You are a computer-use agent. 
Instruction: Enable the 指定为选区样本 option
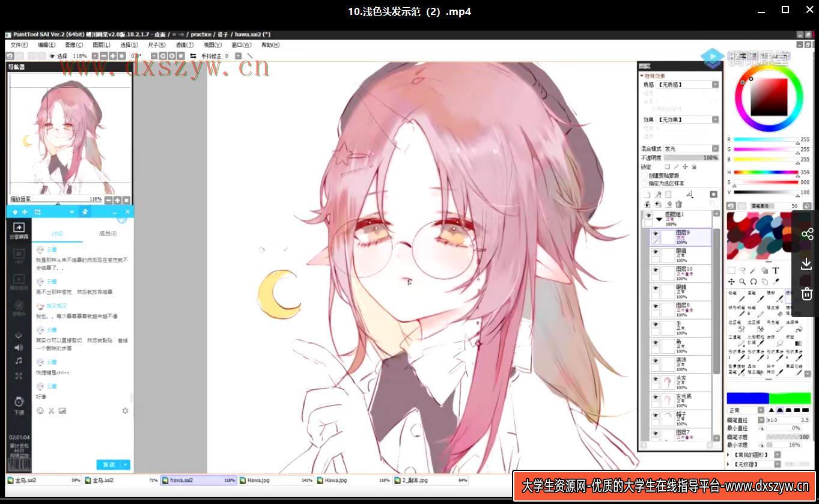[645, 183]
